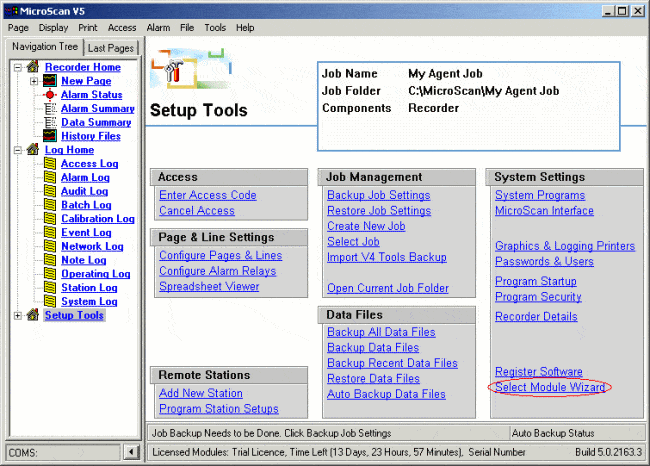Open System Programs link
Screen dimensions: 650x466
pos(540,195)
